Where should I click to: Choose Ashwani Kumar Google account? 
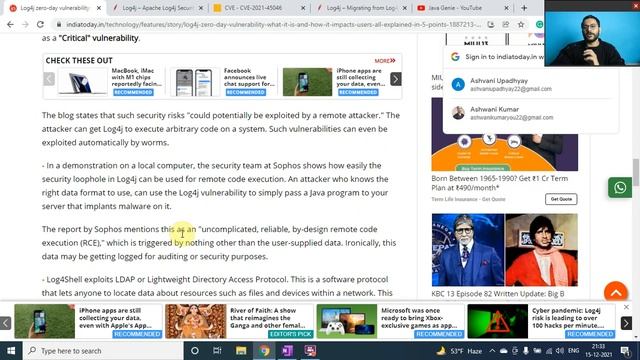click(x=530, y=113)
